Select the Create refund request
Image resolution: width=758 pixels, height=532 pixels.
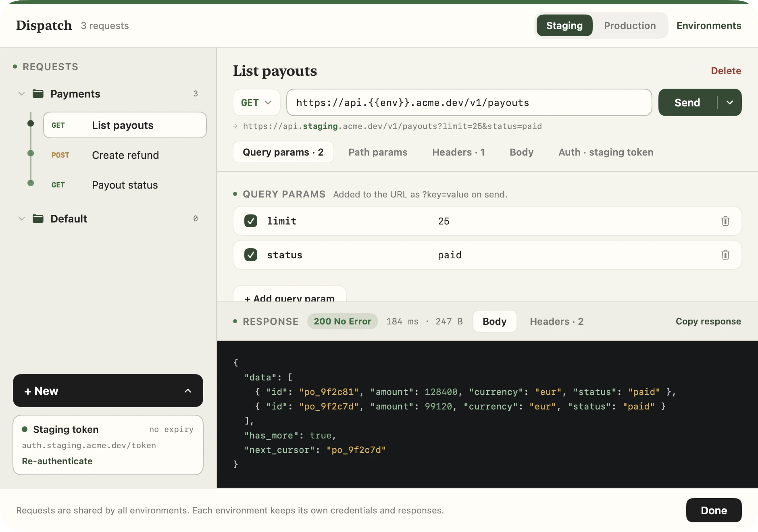[x=125, y=155]
